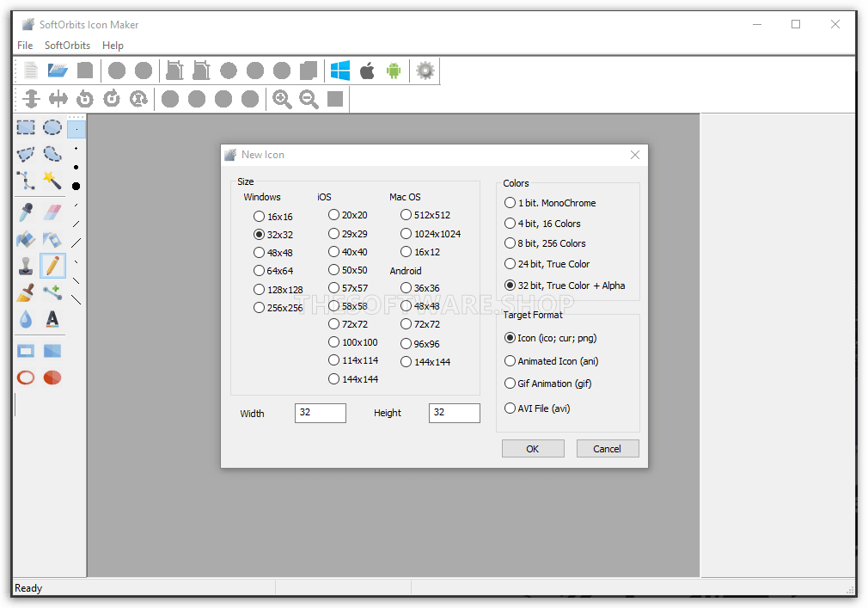
Task: Click the Width input field
Action: (320, 413)
